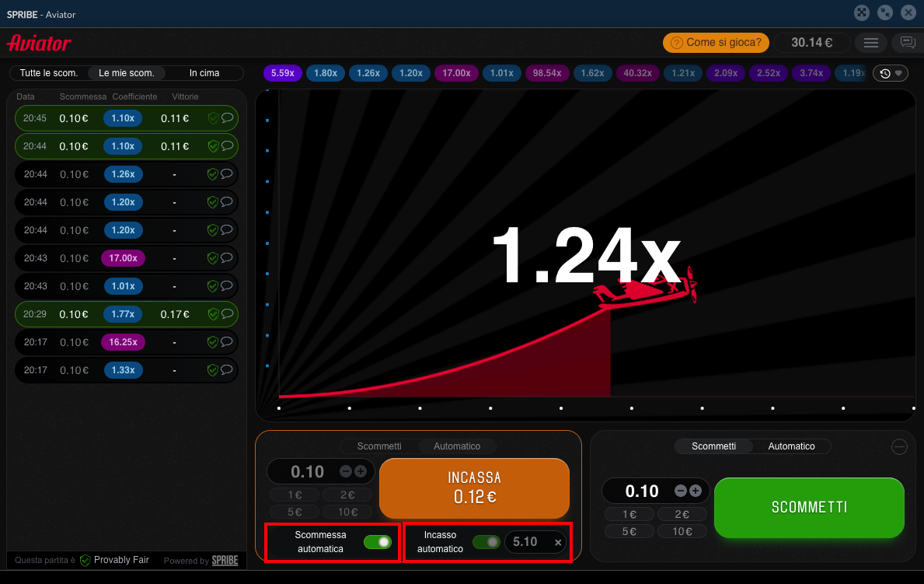Select the In cima tab

[x=204, y=73]
